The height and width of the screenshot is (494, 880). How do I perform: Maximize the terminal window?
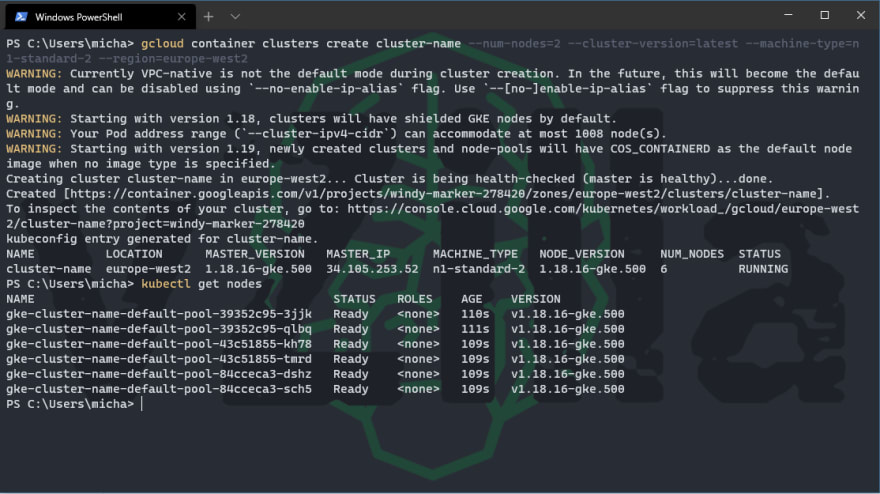pos(824,15)
